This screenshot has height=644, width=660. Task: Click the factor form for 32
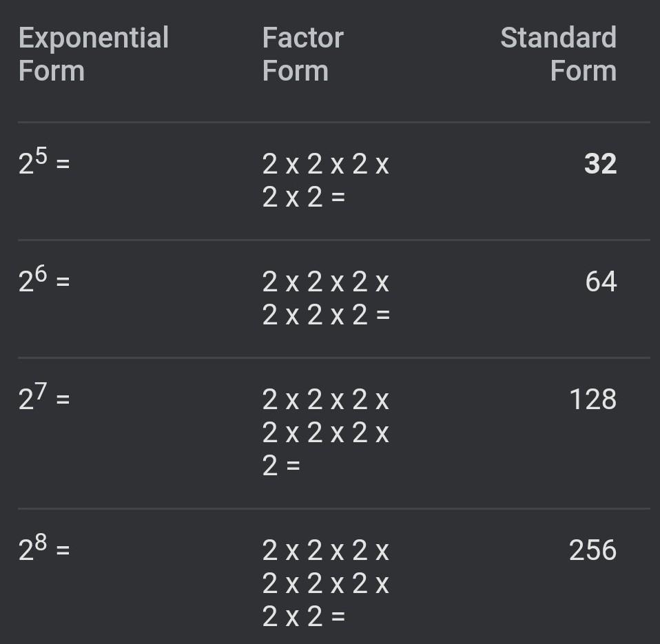click(x=325, y=180)
